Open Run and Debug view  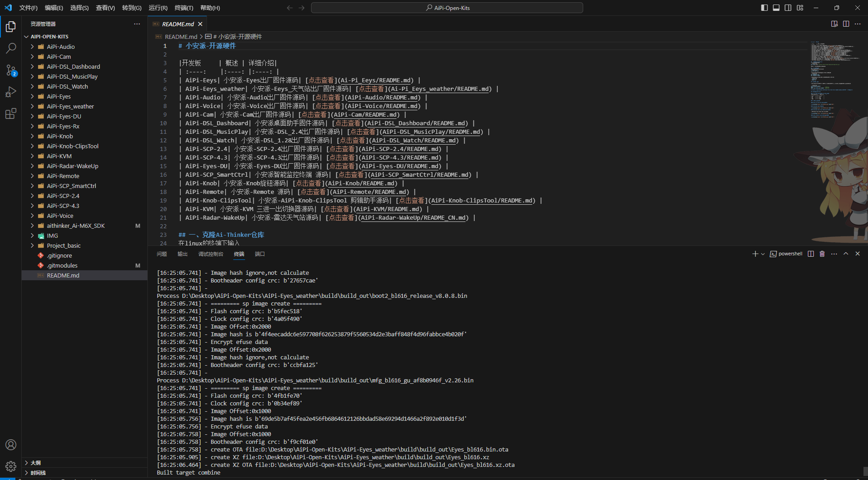pyautogui.click(x=11, y=92)
